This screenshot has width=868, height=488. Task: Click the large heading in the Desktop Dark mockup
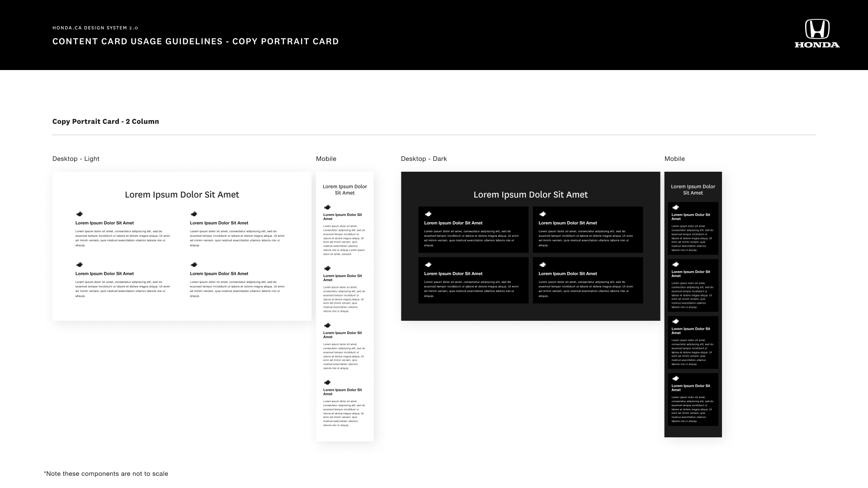531,195
